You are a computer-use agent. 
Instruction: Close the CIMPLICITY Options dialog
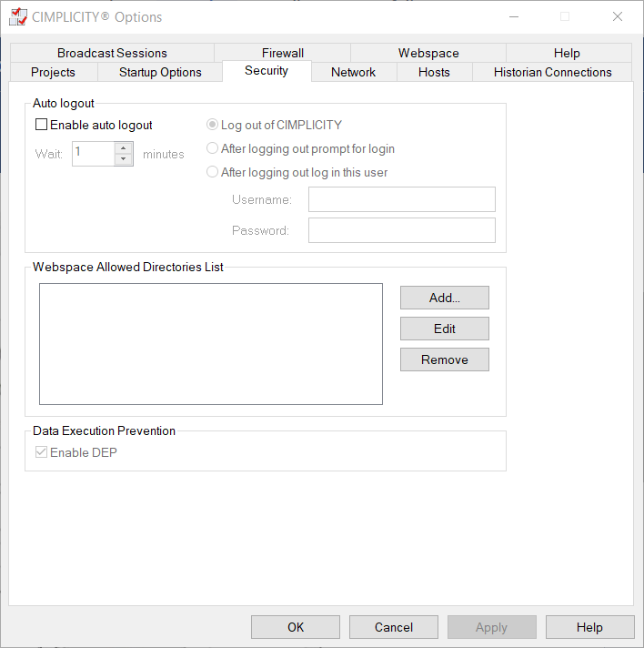(x=618, y=16)
